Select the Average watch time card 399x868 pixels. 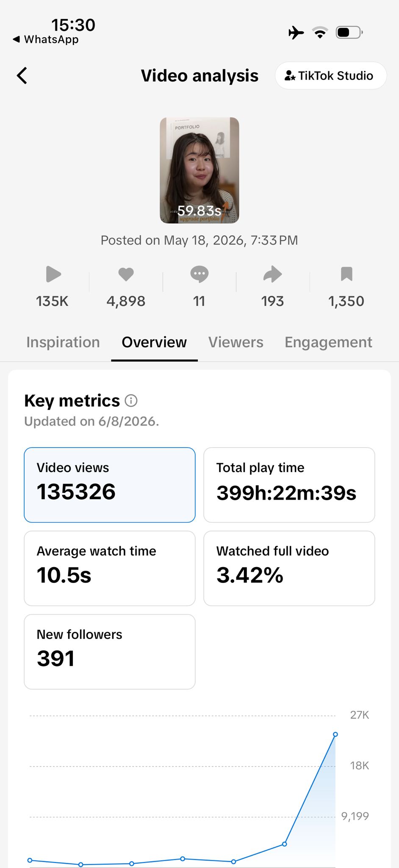(110, 568)
